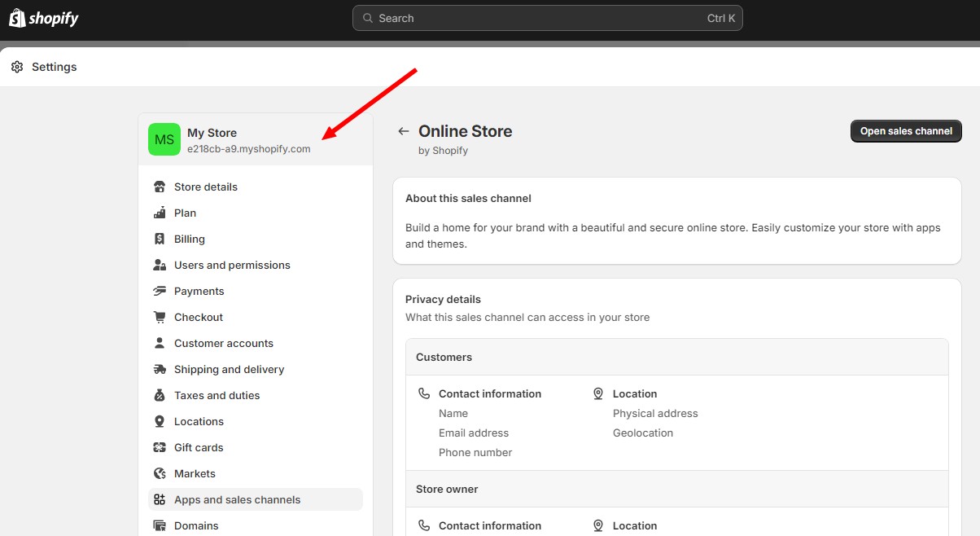Viewport: 980px width, 536px height.
Task: Click 'Physical address' under Location
Action: [x=655, y=413]
